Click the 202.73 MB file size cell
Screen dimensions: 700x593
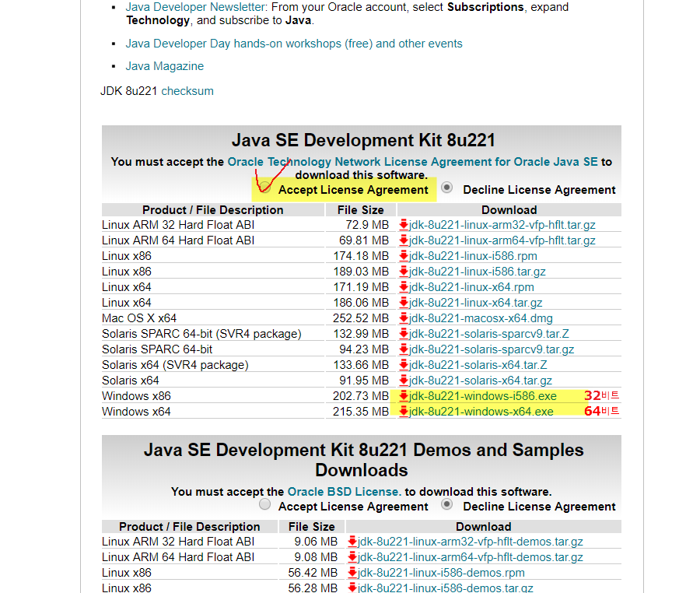[361, 396]
